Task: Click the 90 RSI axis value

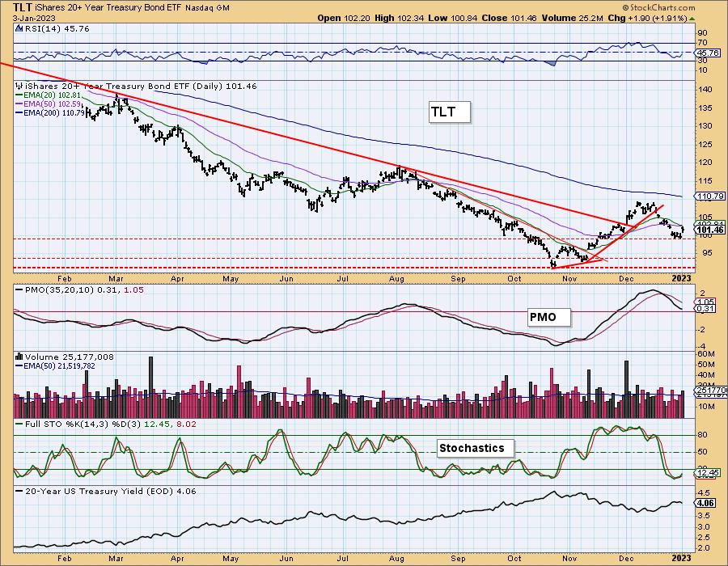Action: (x=702, y=32)
